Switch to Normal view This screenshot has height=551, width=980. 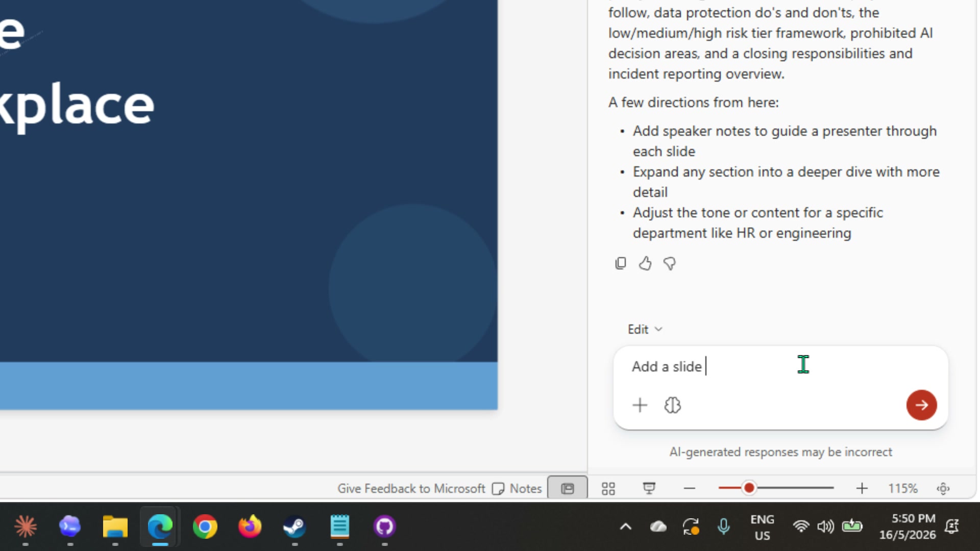click(x=568, y=488)
